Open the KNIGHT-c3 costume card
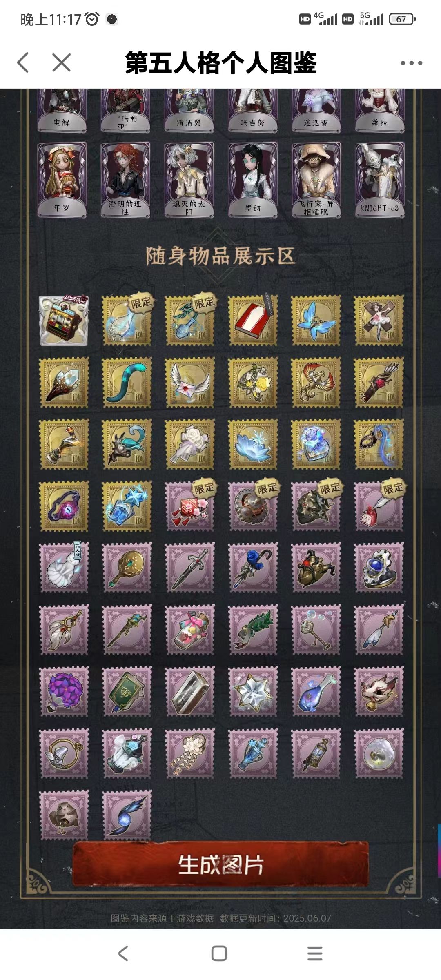Viewport: 441px width, 980px height. 380,180
